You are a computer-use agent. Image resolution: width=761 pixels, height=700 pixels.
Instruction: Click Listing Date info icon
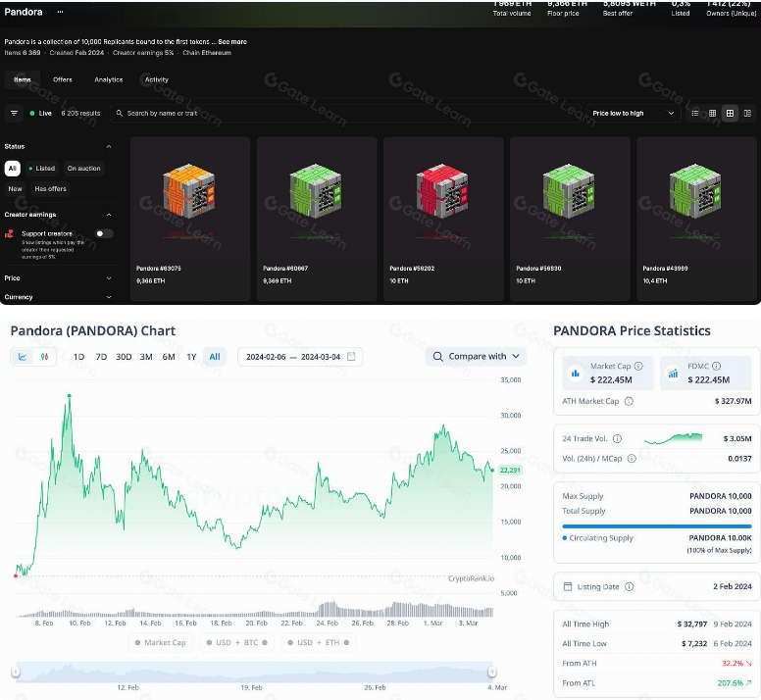pyautogui.click(x=630, y=586)
